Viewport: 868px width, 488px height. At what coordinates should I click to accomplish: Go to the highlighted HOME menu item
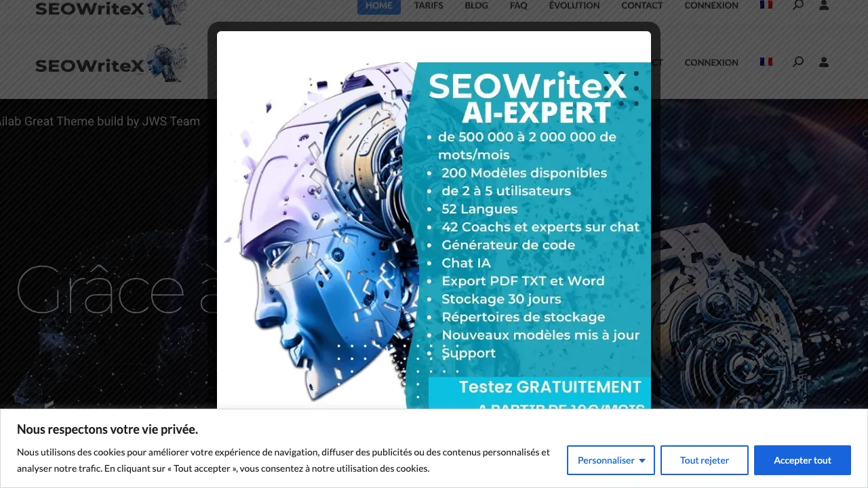(x=379, y=5)
